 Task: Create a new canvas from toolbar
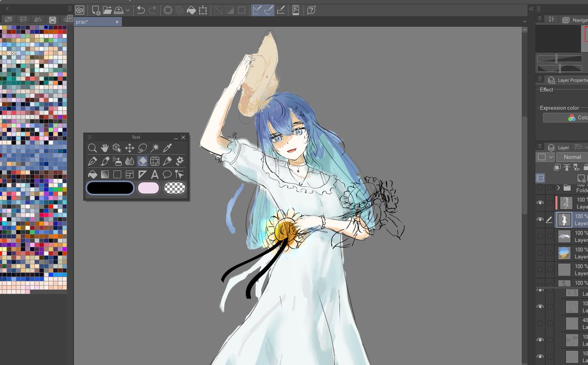(96, 10)
